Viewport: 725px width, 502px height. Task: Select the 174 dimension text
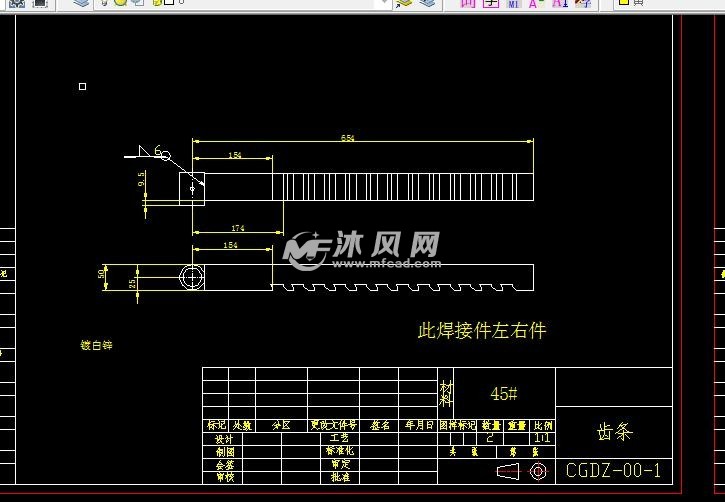pyautogui.click(x=238, y=228)
